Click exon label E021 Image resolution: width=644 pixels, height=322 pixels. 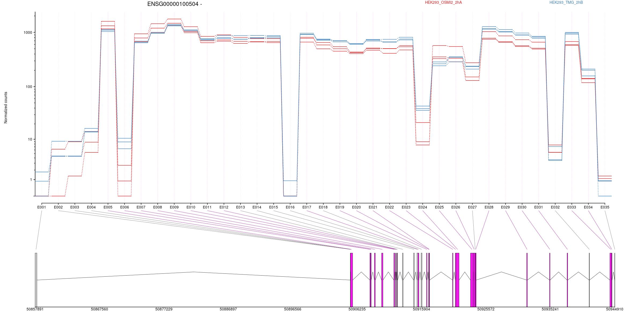[x=373, y=207]
